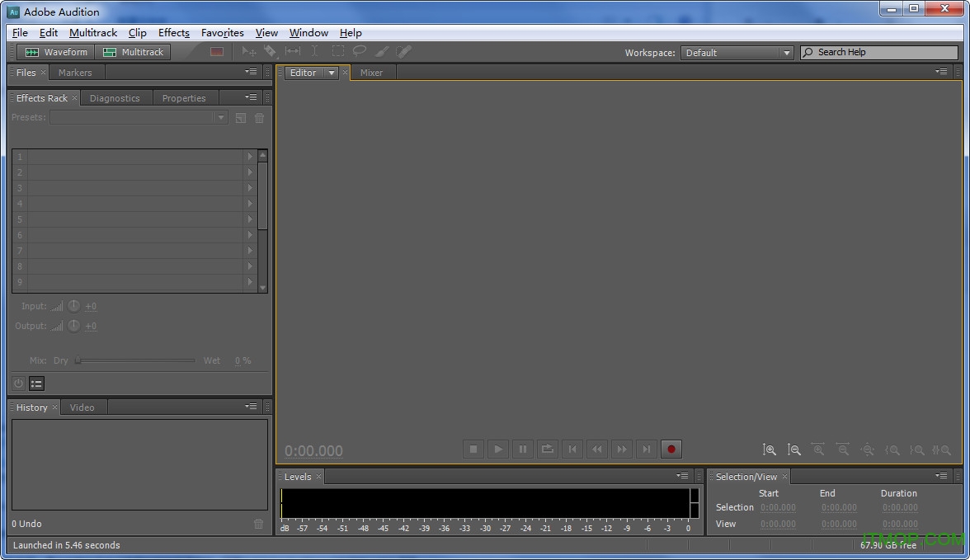This screenshot has width=970, height=560.
Task: Close the Effects Rack panel tab
Action: click(x=74, y=98)
